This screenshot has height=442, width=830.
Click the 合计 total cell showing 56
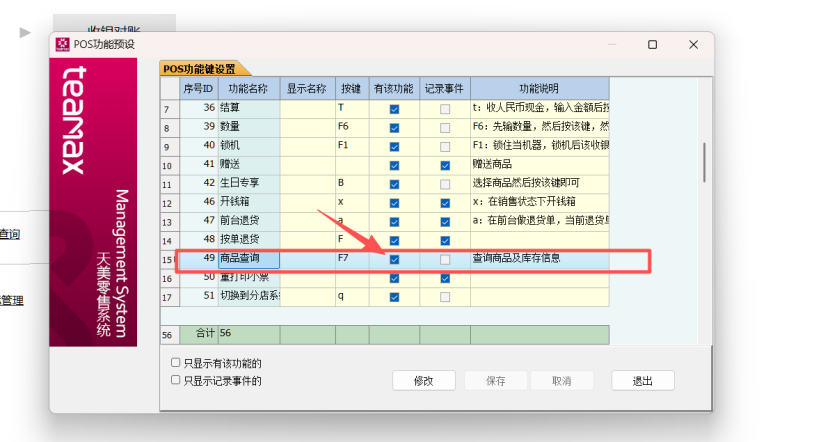click(x=249, y=334)
